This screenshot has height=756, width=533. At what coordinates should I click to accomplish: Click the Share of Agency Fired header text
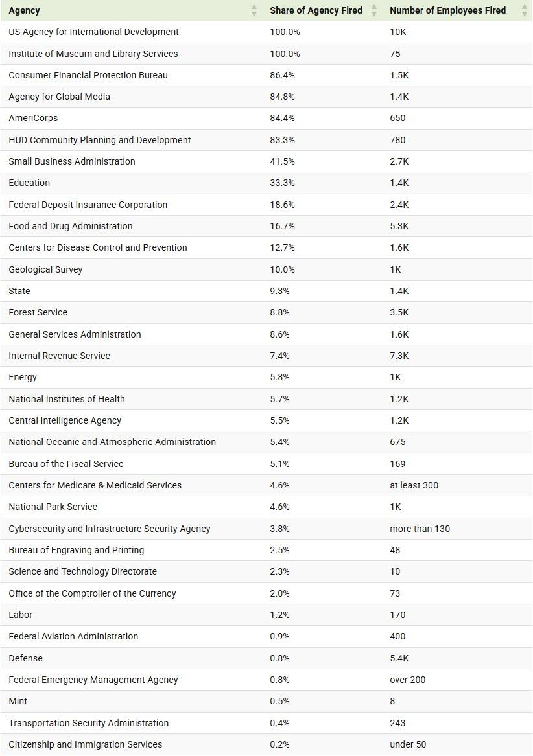316,10
